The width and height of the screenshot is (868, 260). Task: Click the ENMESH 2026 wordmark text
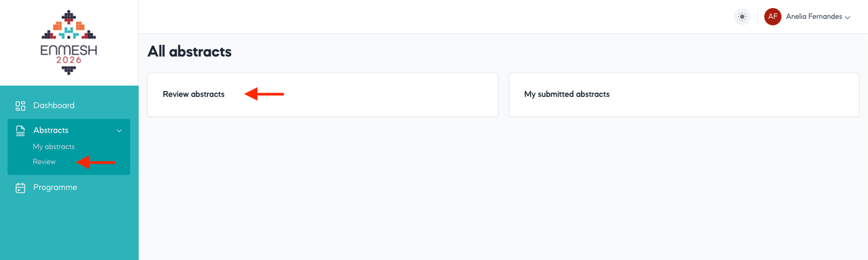[69, 54]
